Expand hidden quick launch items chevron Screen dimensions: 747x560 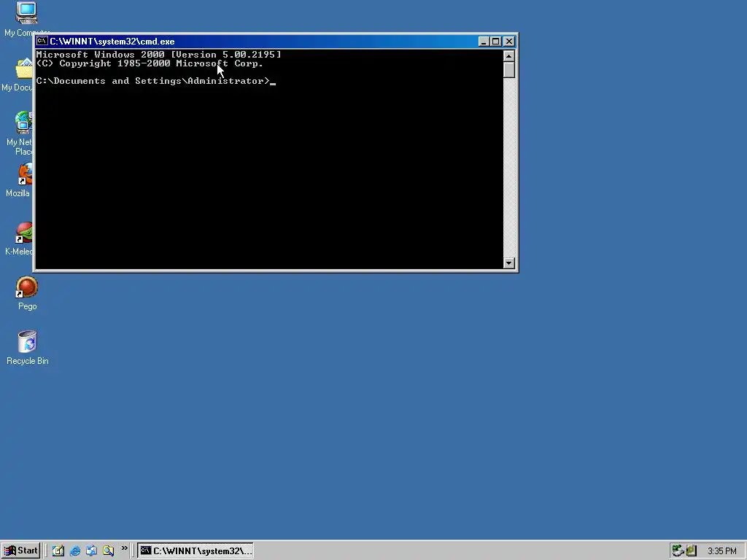coord(124,548)
